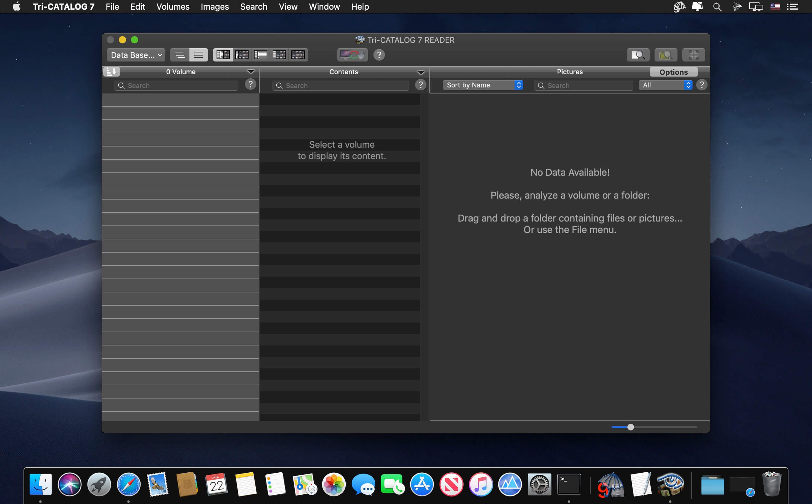812x504 pixels.
Task: Click the image search magnifier icon
Action: 666,55
